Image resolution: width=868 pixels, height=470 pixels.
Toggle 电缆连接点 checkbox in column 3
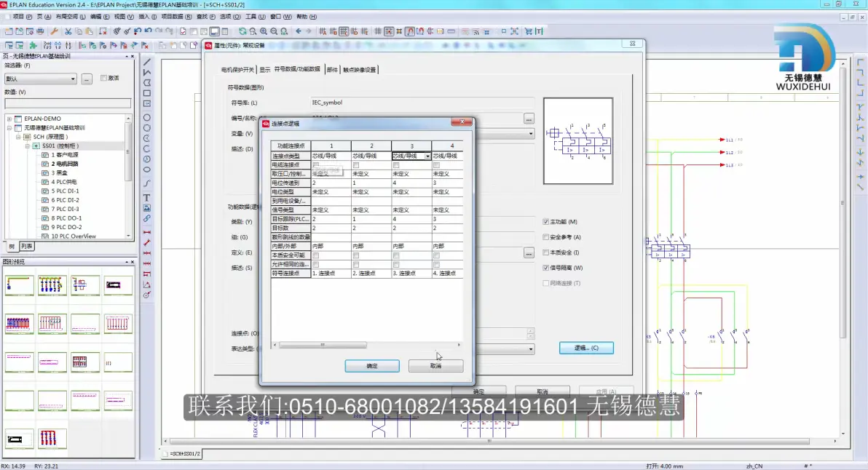tap(396, 164)
